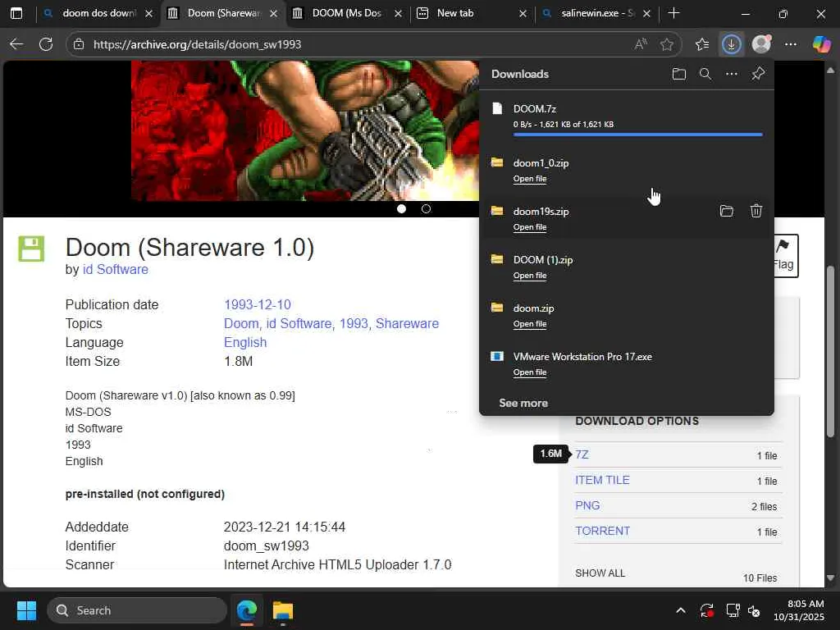Open File Explorer on the taskbar
The image size is (840, 630).
pyautogui.click(x=283, y=610)
